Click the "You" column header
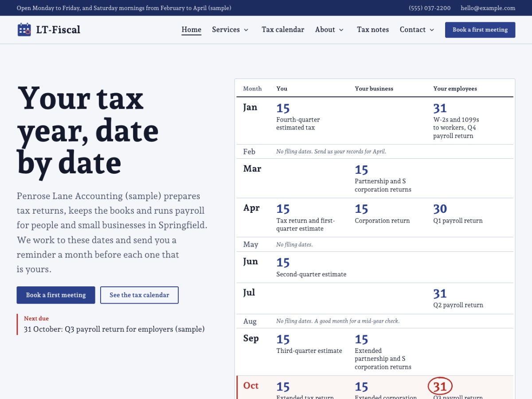Image resolution: width=532 pixels, height=399 pixels. tap(282, 89)
